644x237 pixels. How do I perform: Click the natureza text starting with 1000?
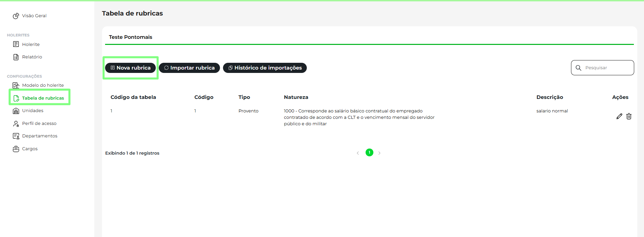[x=359, y=117]
